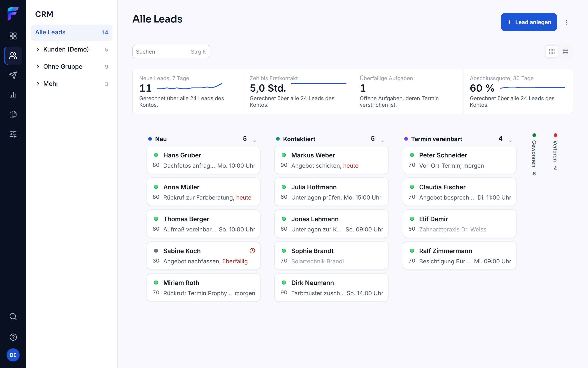This screenshot has width=588, height=368.
Task: Expand the collapsed Verloren column
Action: (555, 152)
